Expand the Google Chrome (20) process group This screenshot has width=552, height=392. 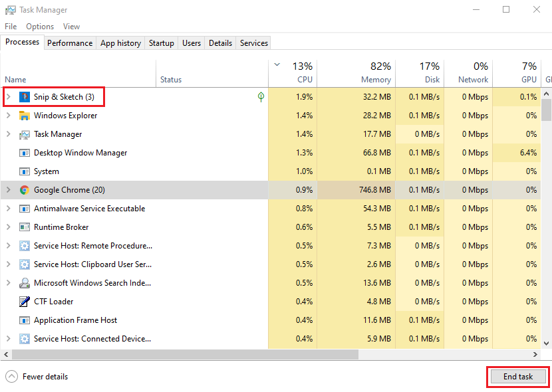pyautogui.click(x=9, y=190)
